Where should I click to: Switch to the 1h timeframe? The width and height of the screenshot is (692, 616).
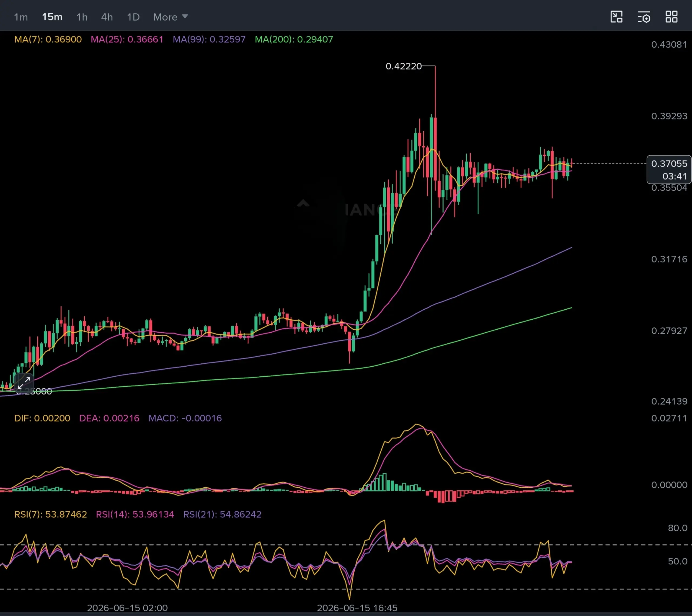coord(82,17)
